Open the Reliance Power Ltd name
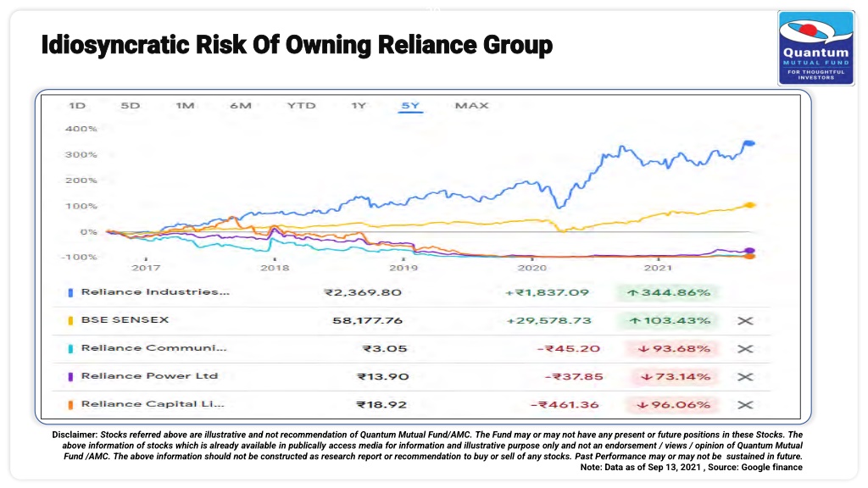The image size is (868, 488). [149, 375]
